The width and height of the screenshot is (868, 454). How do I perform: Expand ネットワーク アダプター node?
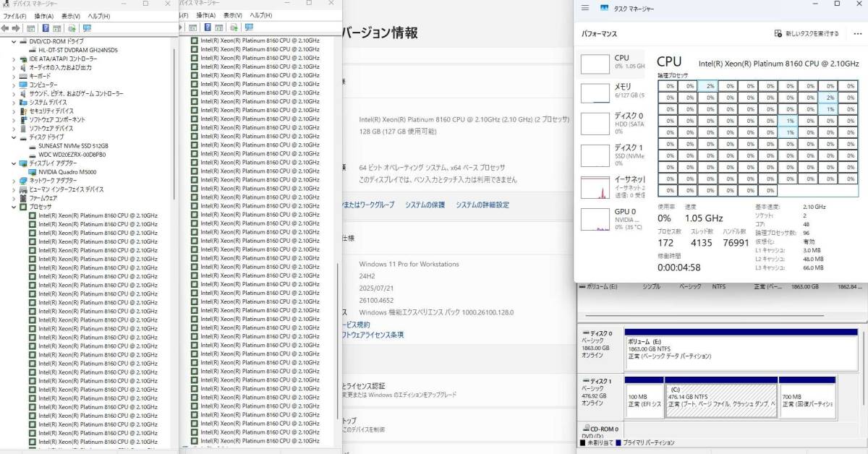click(14, 181)
